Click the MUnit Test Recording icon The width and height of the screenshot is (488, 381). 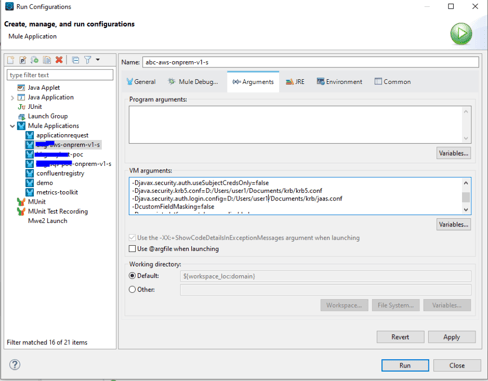point(21,211)
